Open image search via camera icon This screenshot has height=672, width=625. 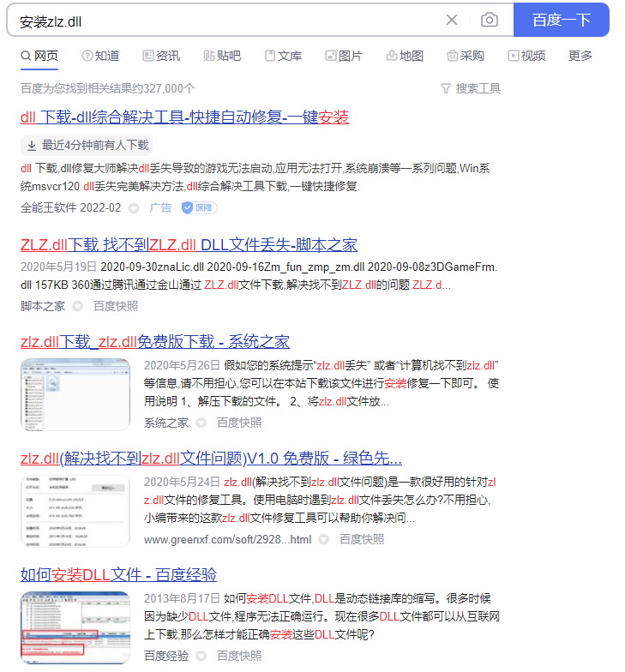pos(489,20)
